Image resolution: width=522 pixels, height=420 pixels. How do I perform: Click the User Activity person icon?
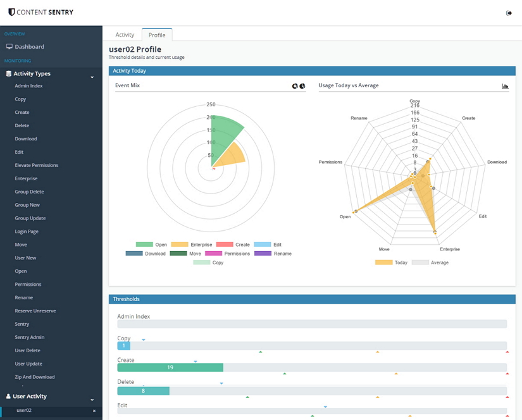pos(8,397)
